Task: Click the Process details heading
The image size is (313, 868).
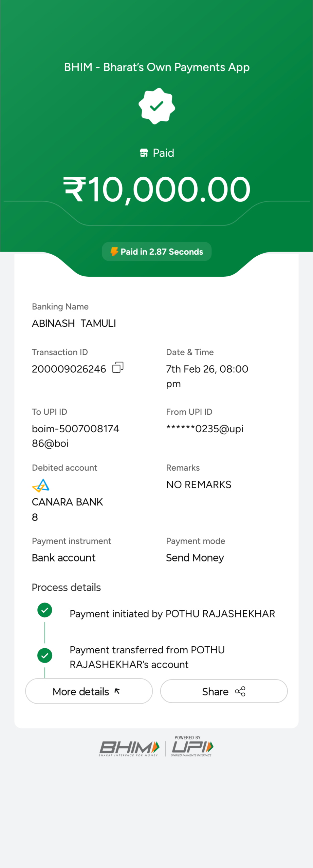Action: coord(66,587)
